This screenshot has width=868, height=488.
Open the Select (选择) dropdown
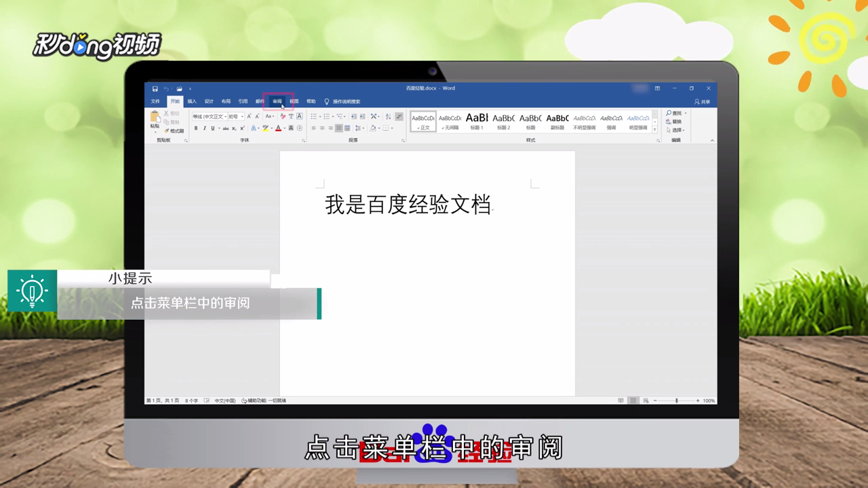pyautogui.click(x=675, y=130)
